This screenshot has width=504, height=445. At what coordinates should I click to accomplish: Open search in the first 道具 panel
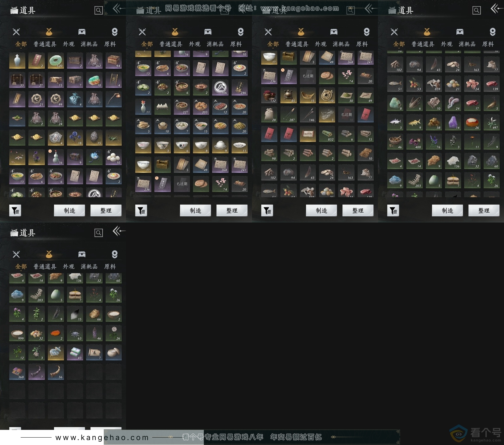point(99,11)
